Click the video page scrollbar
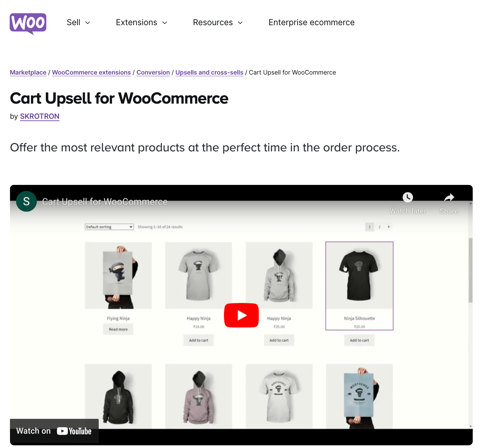 [471, 270]
